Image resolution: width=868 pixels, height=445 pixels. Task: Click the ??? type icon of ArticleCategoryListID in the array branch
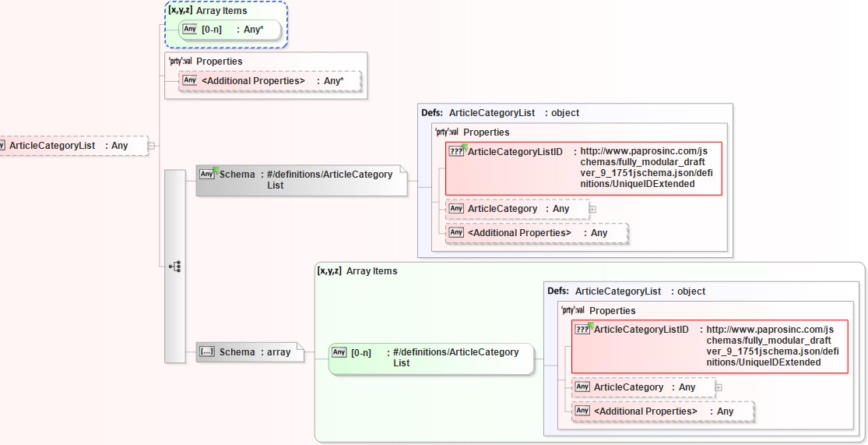coord(582,330)
